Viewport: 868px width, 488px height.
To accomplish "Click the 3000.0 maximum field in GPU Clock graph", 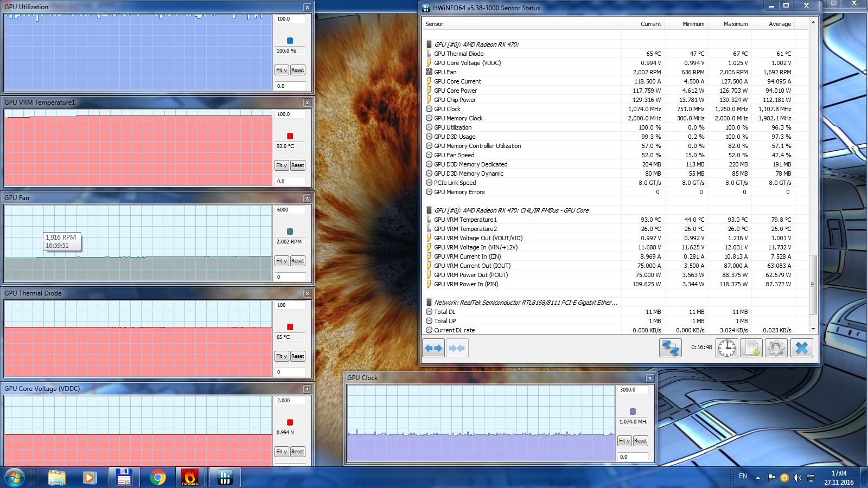I will tap(633, 390).
